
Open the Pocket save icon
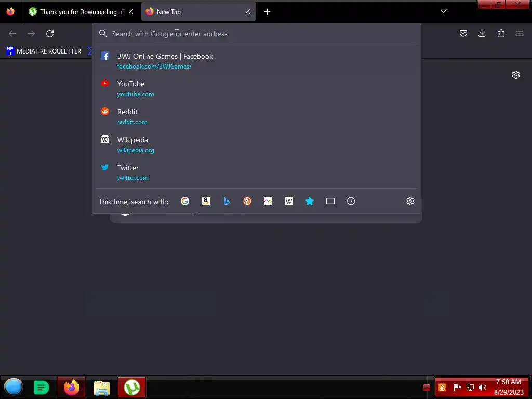[x=463, y=33]
